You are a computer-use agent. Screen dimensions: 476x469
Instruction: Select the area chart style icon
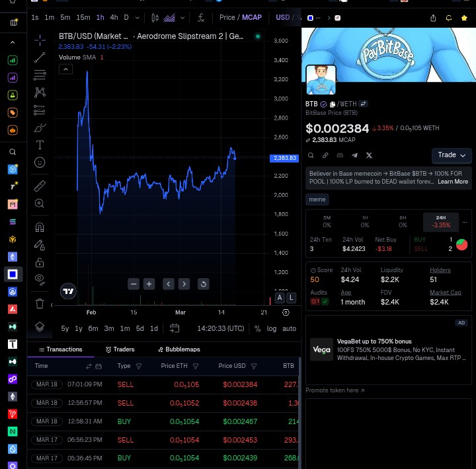[x=169, y=18]
